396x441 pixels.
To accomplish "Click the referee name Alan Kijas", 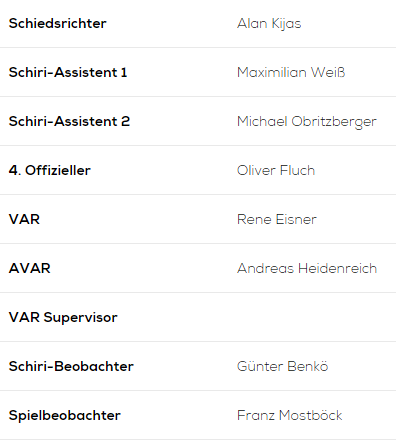I will pos(269,24).
